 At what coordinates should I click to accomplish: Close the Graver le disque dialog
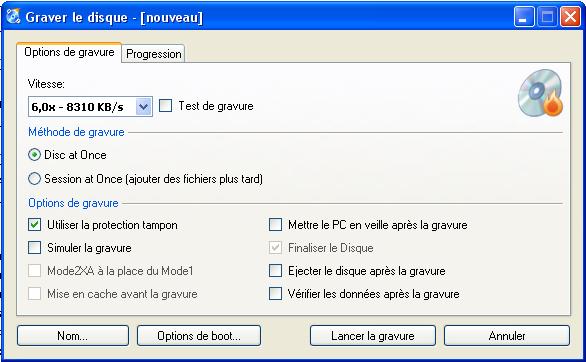[x=570, y=17]
